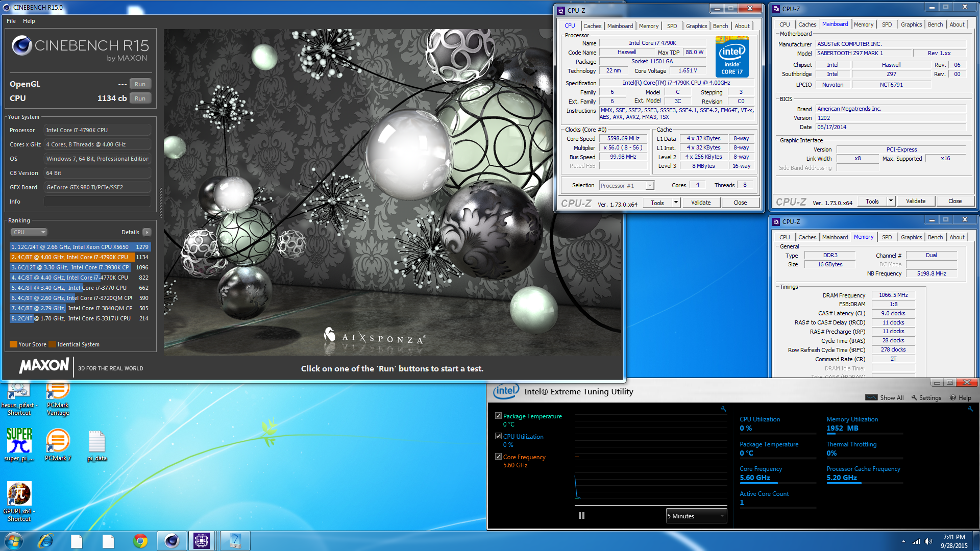Open PCMark 7 desktop icon
This screenshot has width=980, height=551.
[58, 444]
